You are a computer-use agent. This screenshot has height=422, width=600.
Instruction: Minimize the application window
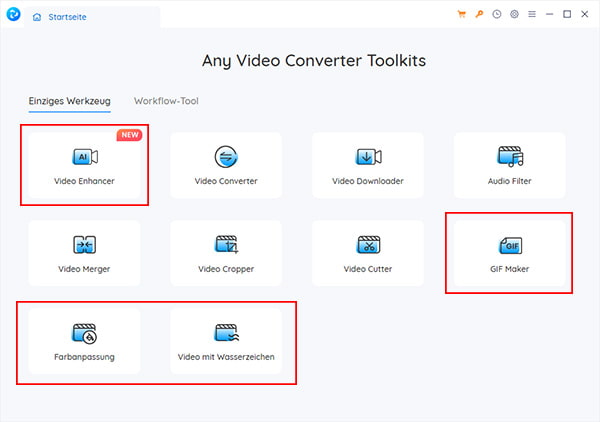(x=549, y=14)
